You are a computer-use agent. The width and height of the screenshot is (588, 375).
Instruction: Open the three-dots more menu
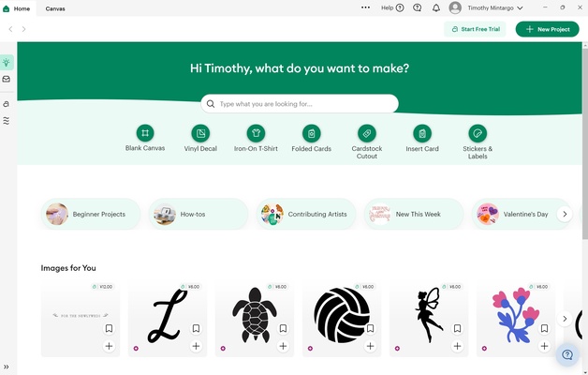tap(365, 7)
